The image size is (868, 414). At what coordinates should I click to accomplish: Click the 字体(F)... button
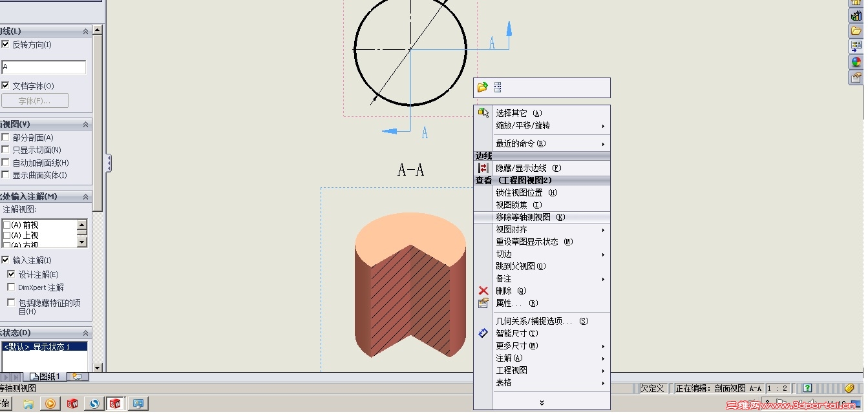coord(35,101)
